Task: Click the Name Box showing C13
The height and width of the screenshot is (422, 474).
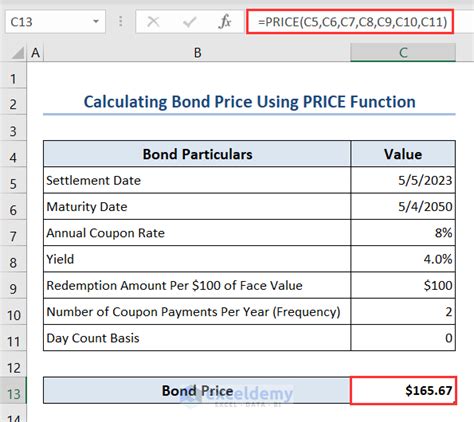Action: tap(55, 22)
